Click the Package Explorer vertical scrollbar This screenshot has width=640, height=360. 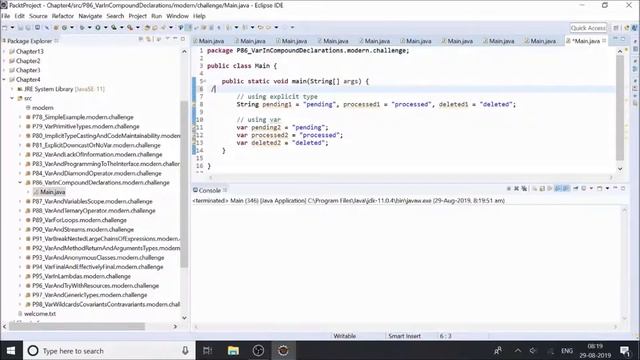184,184
